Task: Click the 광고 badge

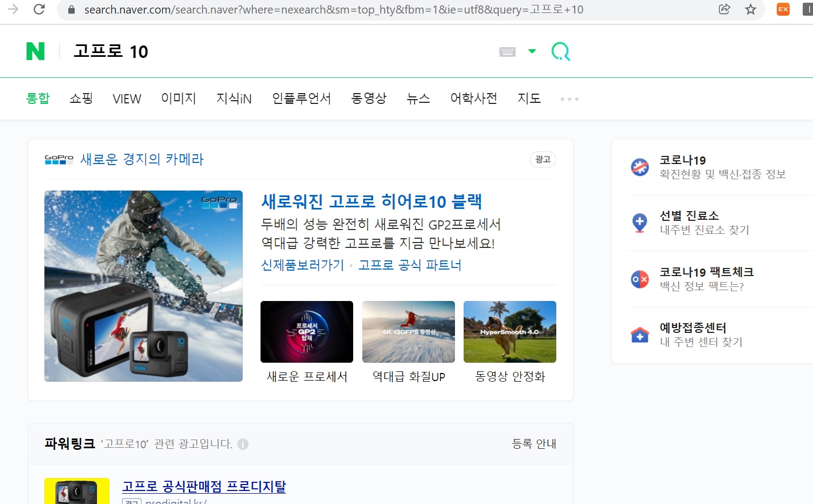Action: click(543, 159)
